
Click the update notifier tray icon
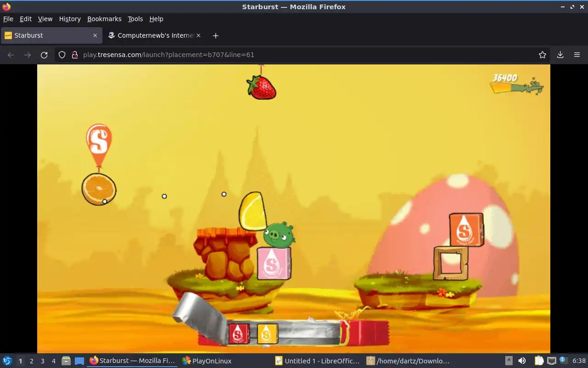(x=564, y=361)
